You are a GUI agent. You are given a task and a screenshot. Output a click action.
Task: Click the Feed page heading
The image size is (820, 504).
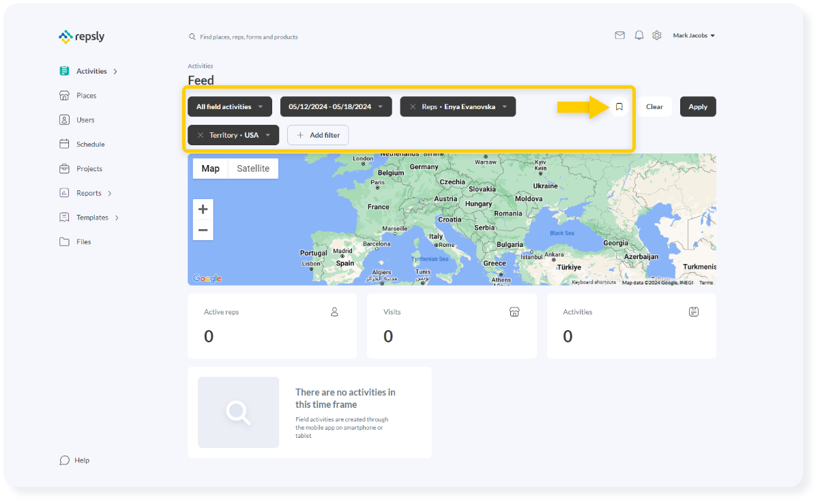[201, 80]
